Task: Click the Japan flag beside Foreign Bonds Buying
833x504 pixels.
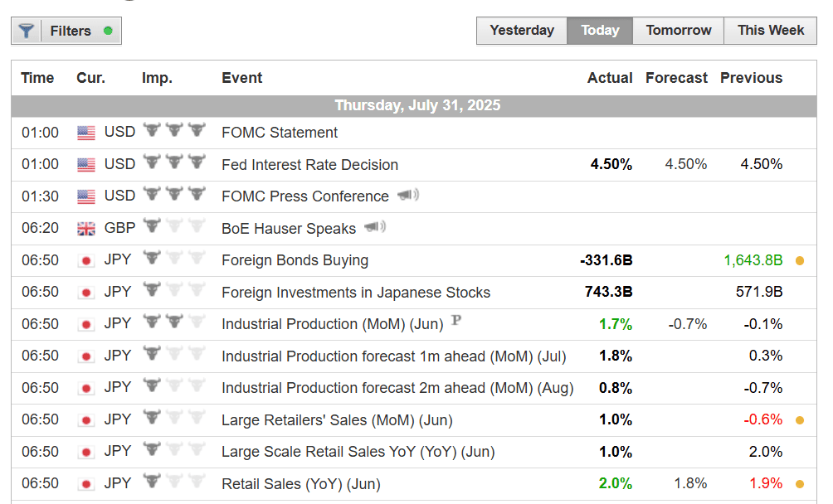Action: 86,260
